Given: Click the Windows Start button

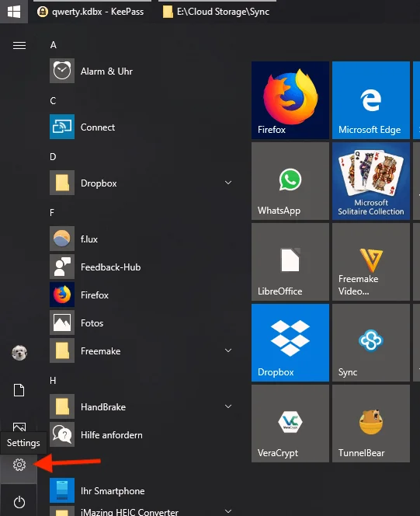Looking at the screenshot, I should [14, 12].
